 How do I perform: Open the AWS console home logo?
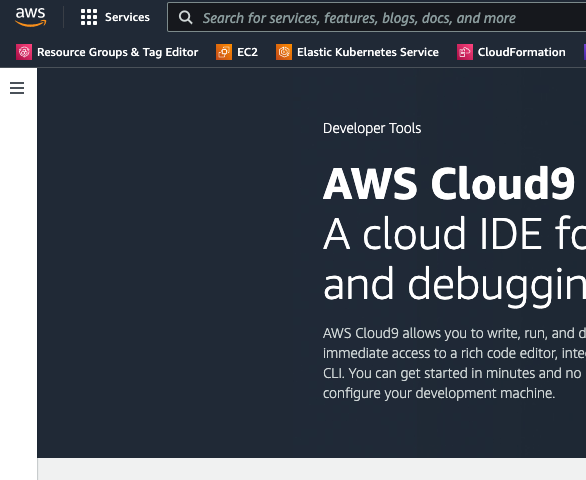click(31, 17)
